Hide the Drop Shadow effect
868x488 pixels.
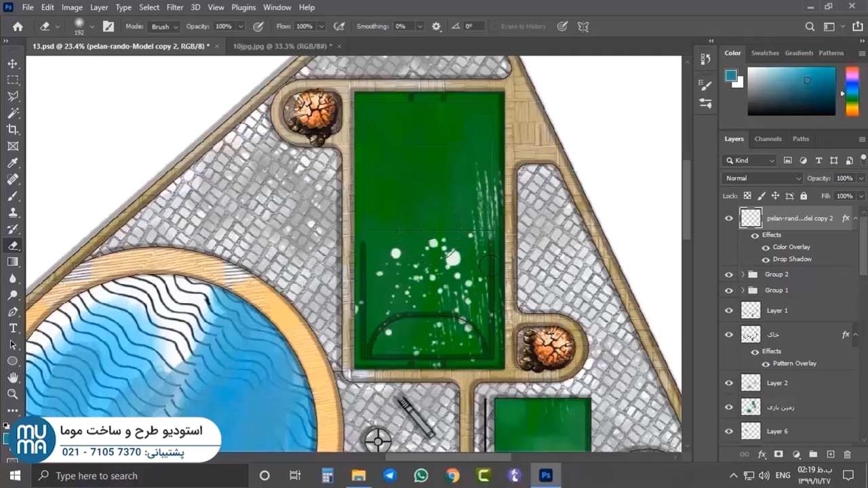coord(766,260)
